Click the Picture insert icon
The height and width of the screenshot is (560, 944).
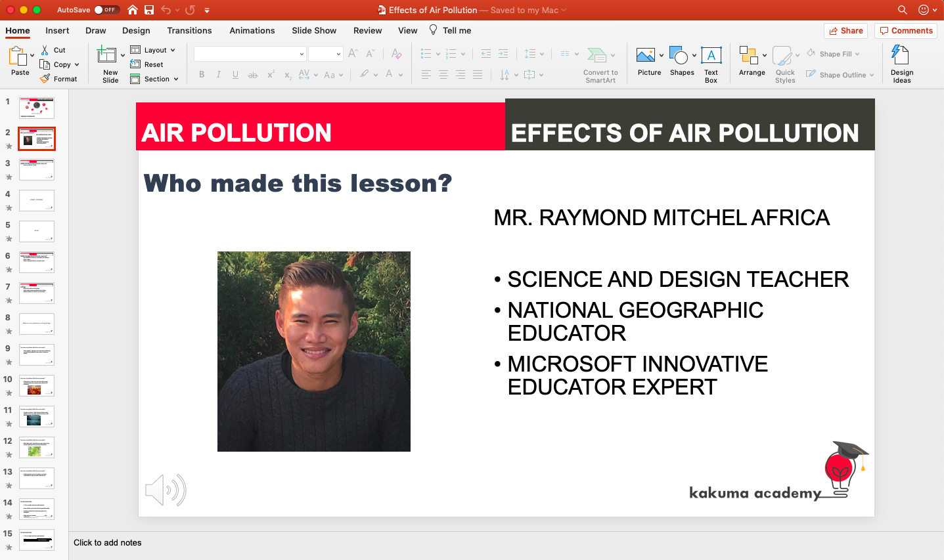click(646, 56)
